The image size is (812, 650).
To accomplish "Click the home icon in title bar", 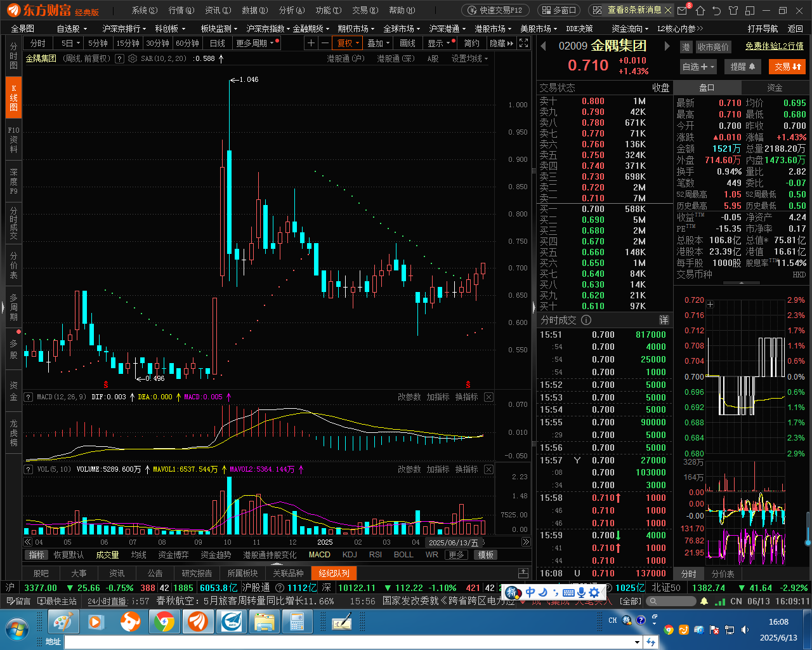I will pos(700,10).
